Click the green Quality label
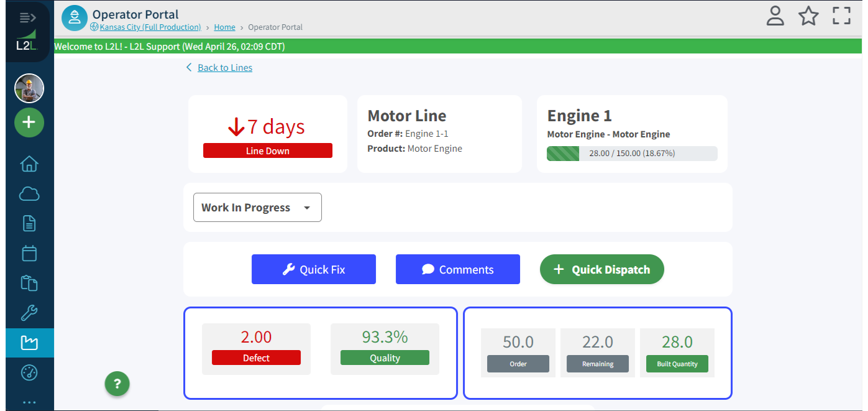 385,358
